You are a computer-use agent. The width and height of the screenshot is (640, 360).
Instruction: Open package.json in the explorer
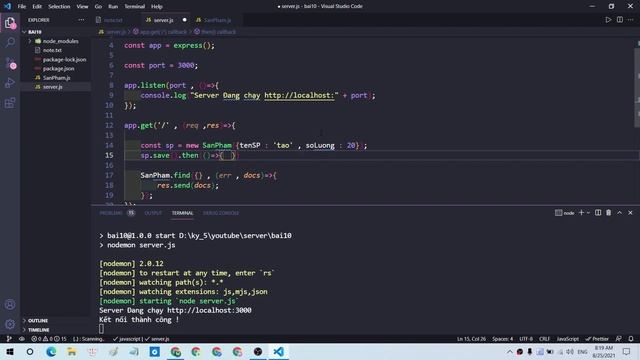pos(58,69)
